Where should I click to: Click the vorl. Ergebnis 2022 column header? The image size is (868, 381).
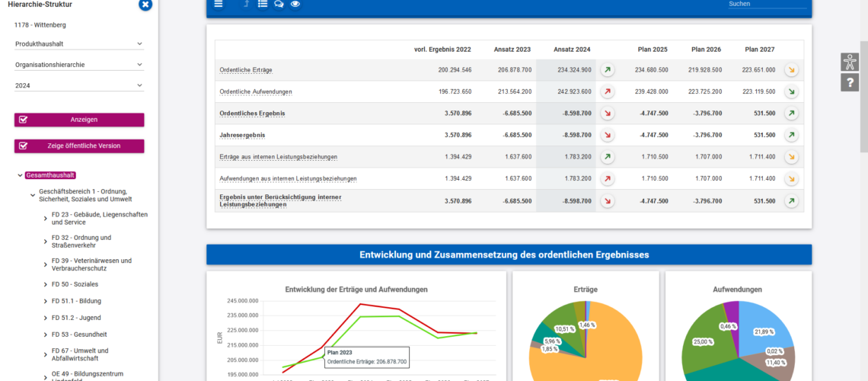click(442, 50)
